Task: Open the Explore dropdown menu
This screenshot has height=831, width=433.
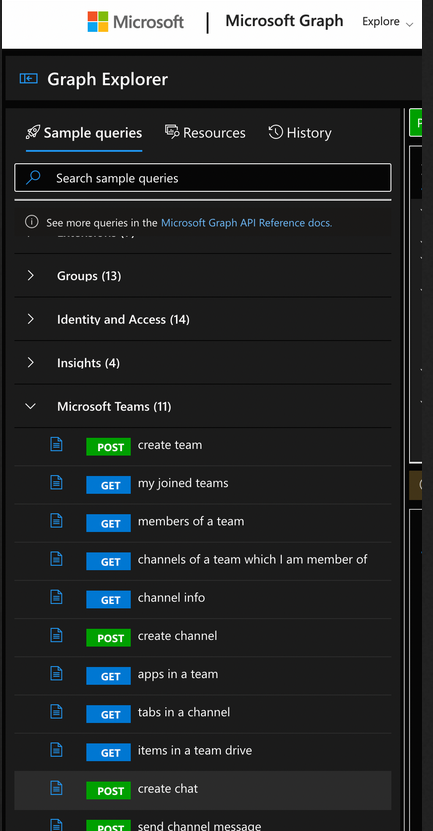Action: pos(387,22)
